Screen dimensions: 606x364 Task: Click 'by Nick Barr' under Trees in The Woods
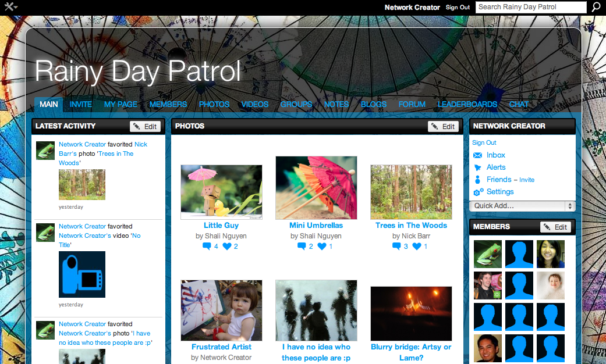coord(411,236)
